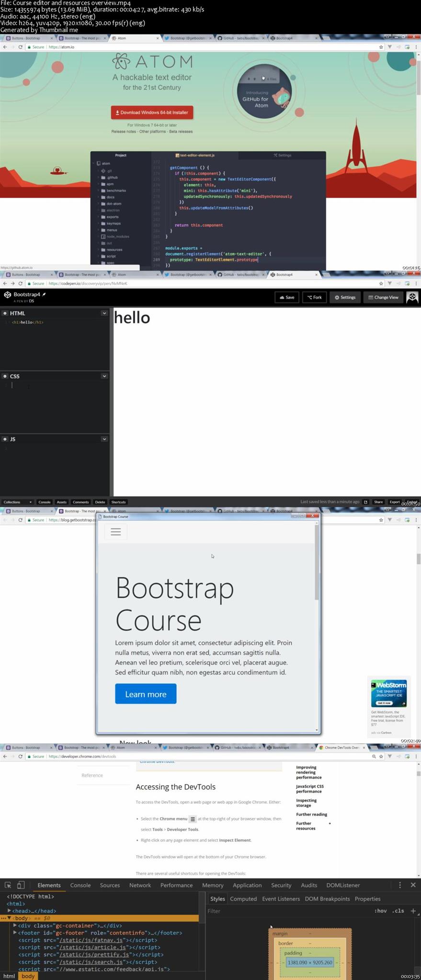Open CodePen Settings button
Viewport: 421px width, 980px height.
pos(345,297)
